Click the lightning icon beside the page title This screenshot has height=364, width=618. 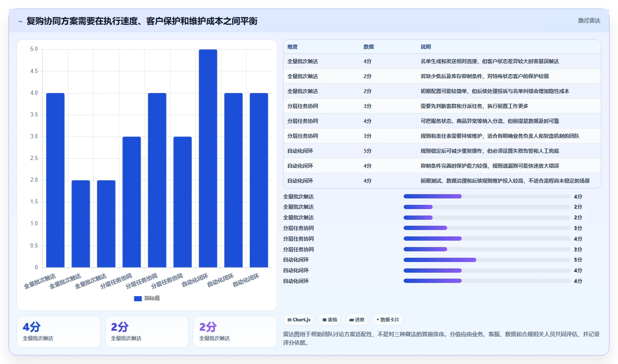click(x=20, y=21)
